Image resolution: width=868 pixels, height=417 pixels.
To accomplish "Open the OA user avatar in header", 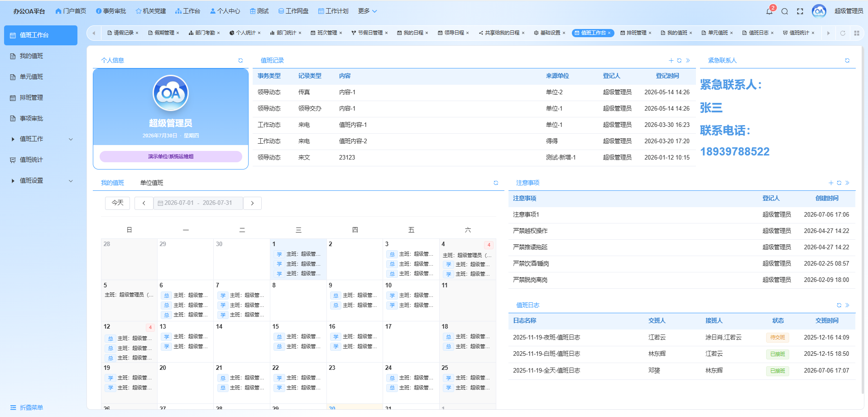I will [x=819, y=11].
